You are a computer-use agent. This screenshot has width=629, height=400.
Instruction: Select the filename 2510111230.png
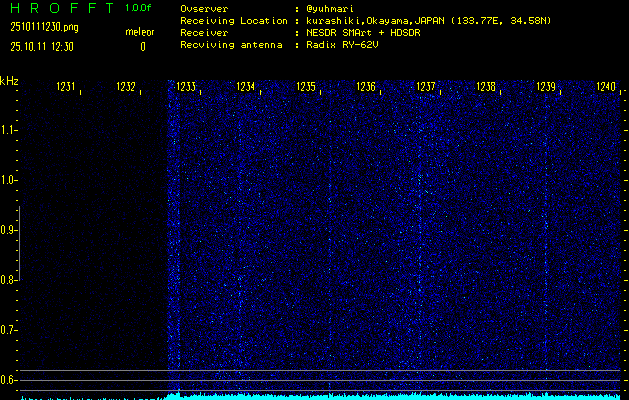(x=44, y=27)
